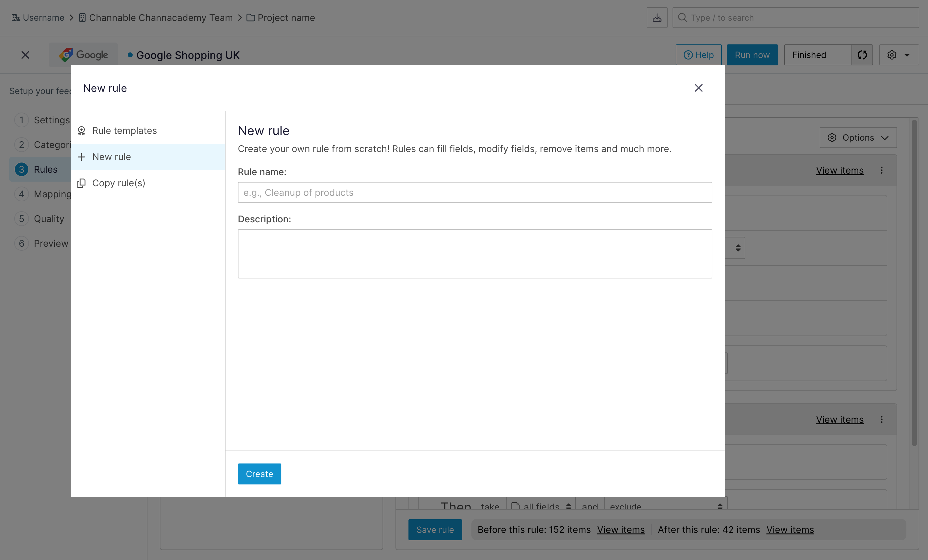The image size is (928, 560).
Task: Select step 3 Rules
Action: point(40,169)
